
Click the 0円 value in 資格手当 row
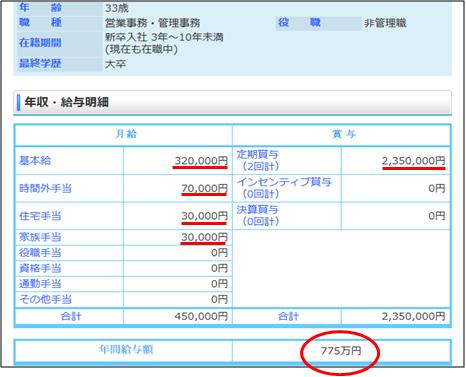219,268
